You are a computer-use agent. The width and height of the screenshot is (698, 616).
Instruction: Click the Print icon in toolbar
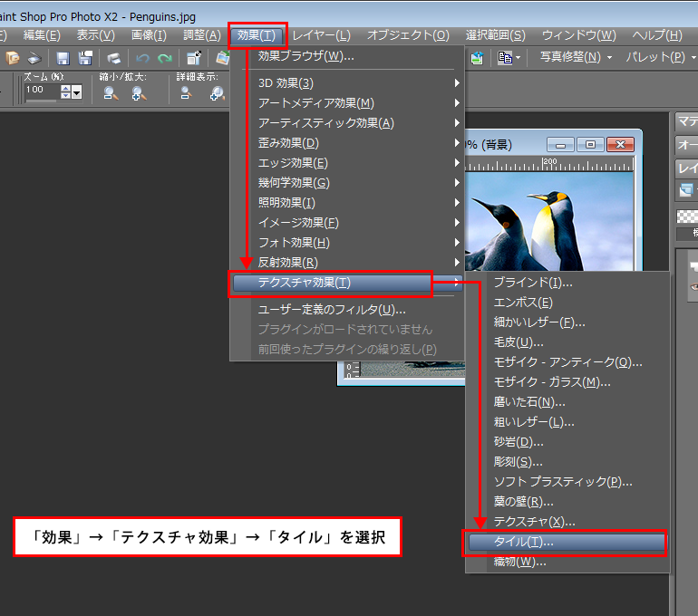[x=114, y=58]
